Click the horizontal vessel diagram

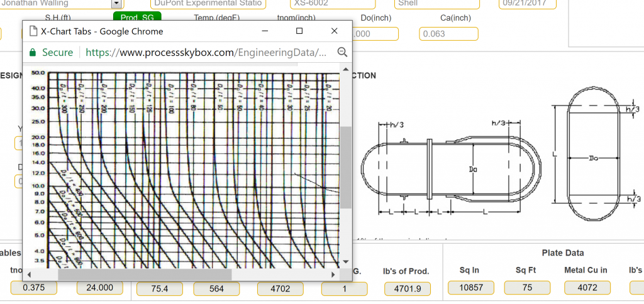pyautogui.click(x=450, y=169)
